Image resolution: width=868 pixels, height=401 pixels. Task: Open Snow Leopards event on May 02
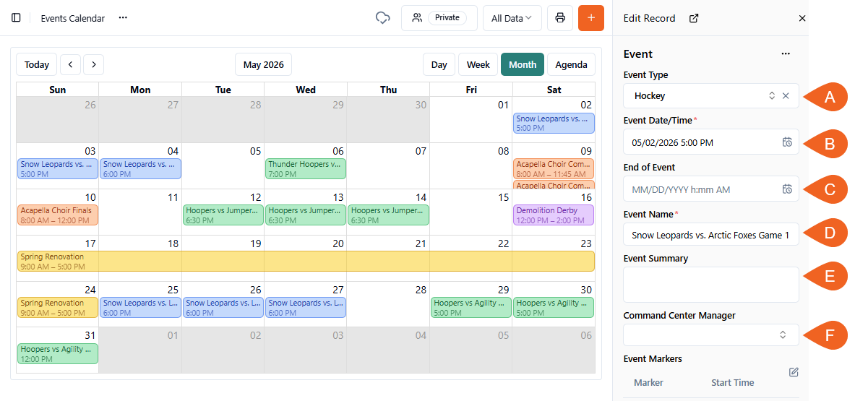554,123
